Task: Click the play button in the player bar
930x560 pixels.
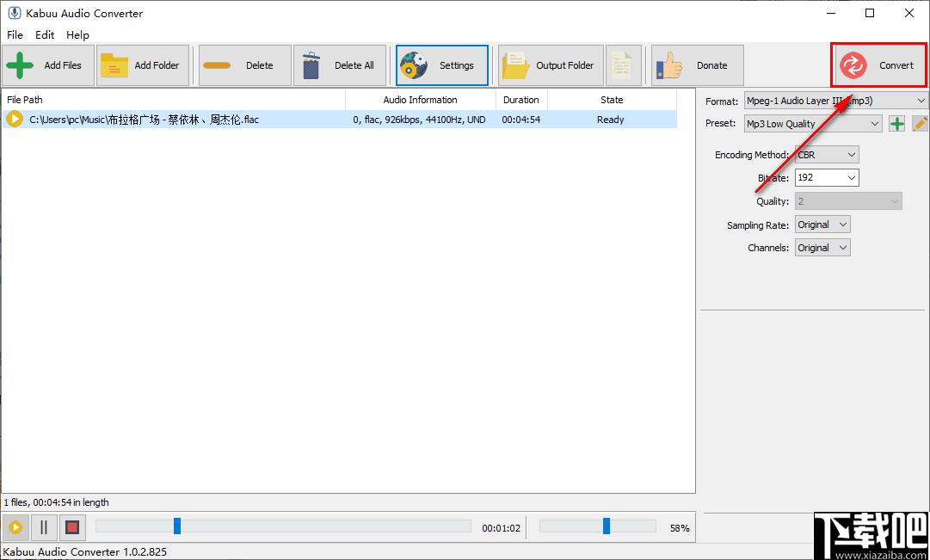Action: coord(15,527)
